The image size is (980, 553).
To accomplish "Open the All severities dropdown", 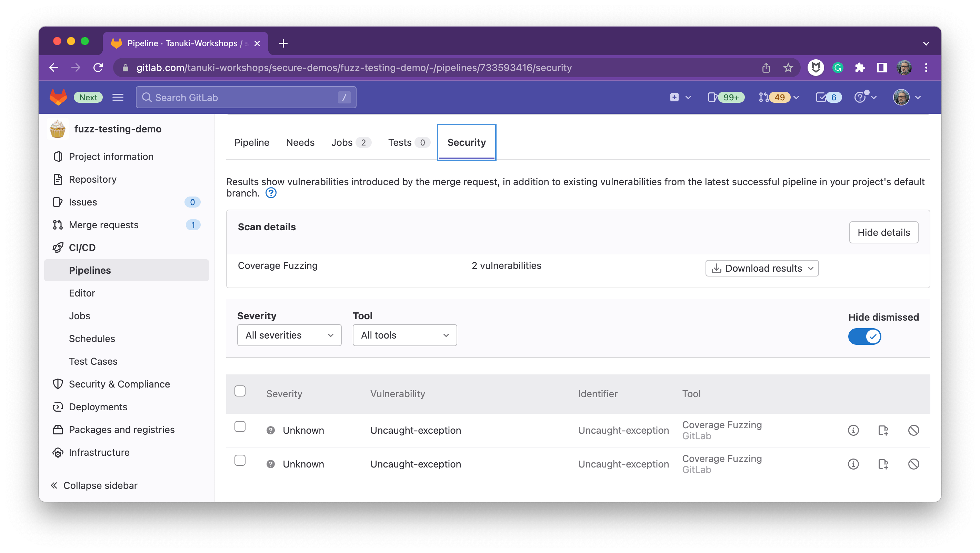I will 289,335.
